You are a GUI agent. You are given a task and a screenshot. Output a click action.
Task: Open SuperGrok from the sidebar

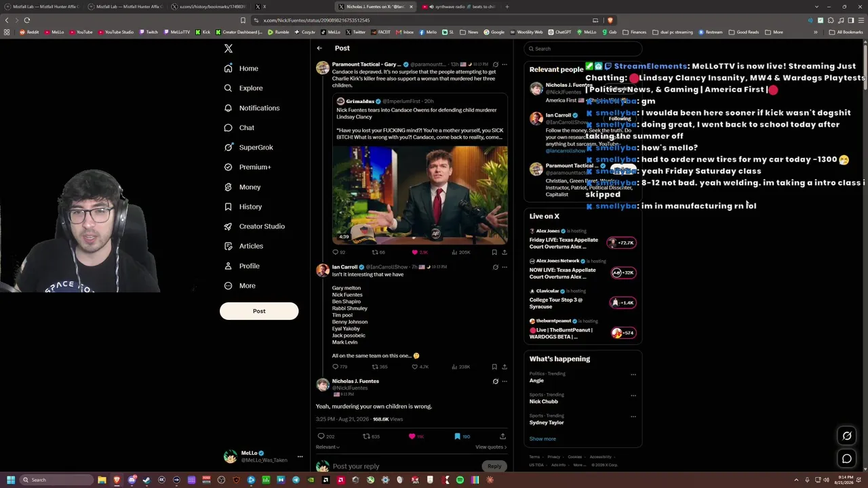pyautogui.click(x=248, y=147)
